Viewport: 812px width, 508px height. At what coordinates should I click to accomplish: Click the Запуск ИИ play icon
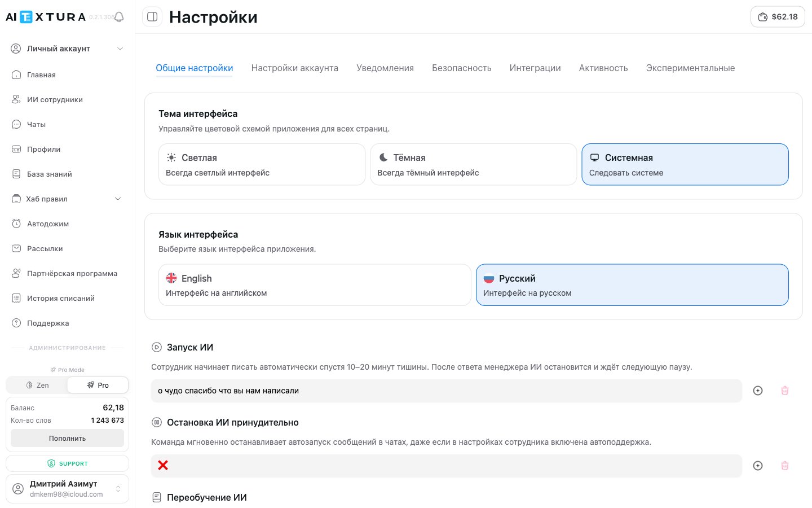pyautogui.click(x=157, y=347)
